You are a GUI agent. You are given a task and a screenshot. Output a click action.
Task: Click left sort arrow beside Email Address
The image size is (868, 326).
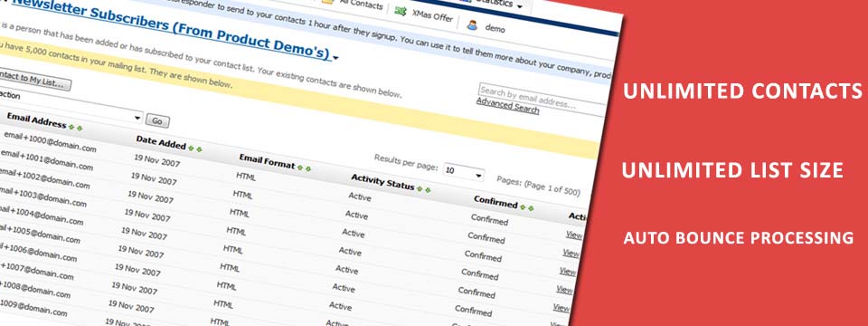coord(71,127)
